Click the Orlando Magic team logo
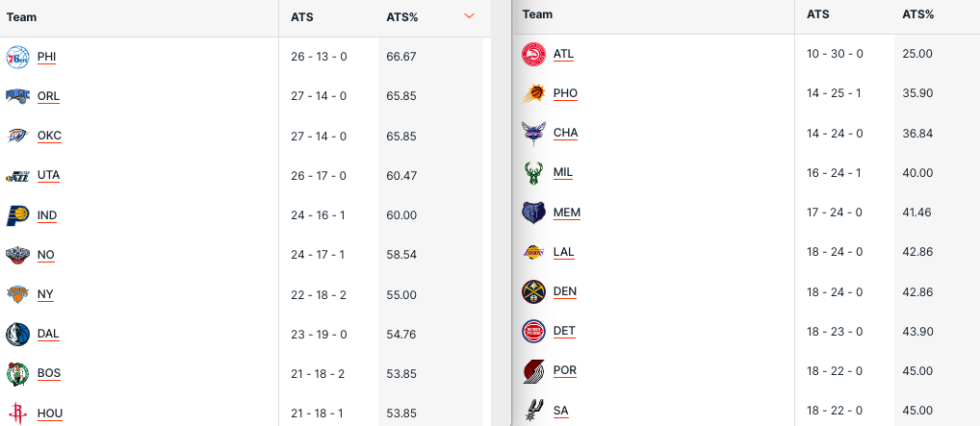Viewport: 980px width, 426px height. point(17,96)
